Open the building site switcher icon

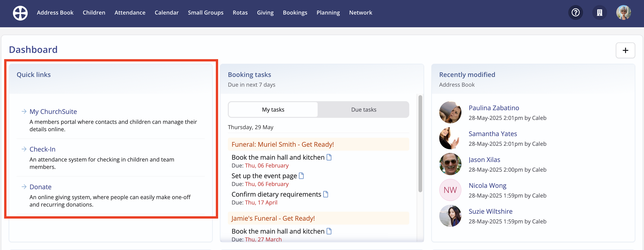[599, 12]
